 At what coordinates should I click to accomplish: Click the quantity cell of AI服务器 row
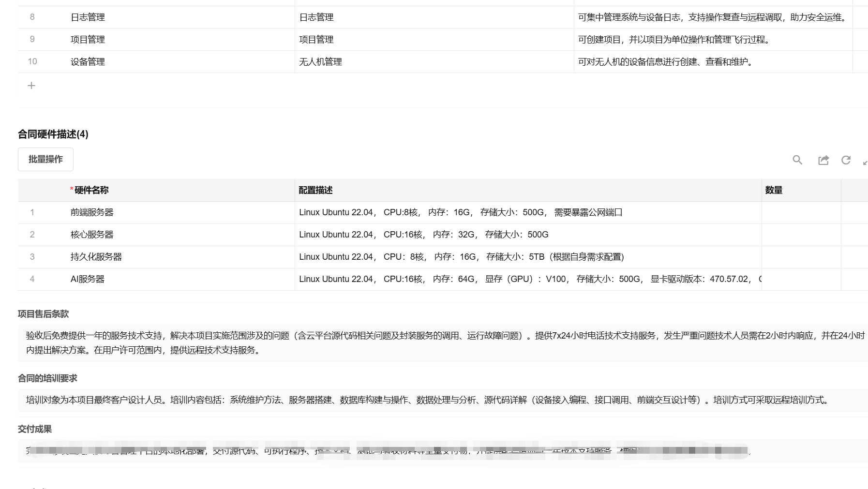click(801, 279)
